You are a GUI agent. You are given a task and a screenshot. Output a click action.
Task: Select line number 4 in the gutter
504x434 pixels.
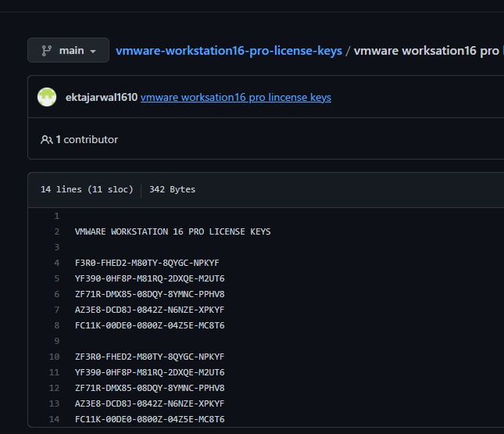(57, 263)
